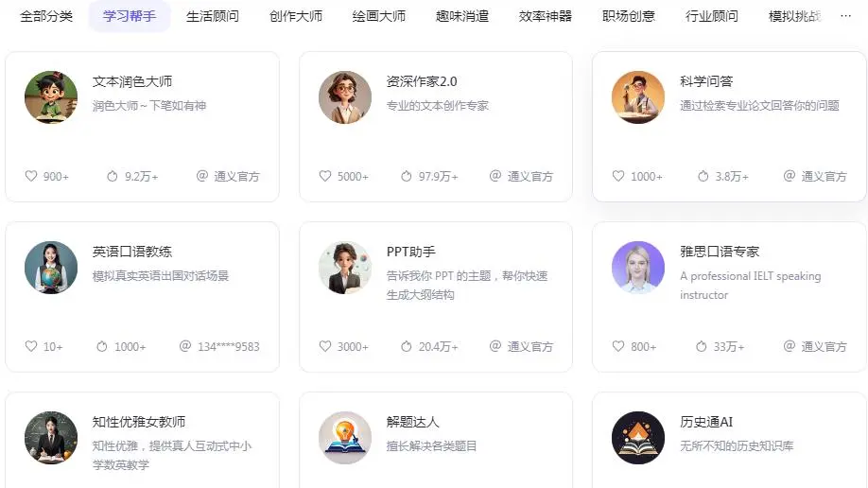868x488 pixels.
Task: Click heart icon on 英语口语教练 card
Action: click(x=31, y=346)
